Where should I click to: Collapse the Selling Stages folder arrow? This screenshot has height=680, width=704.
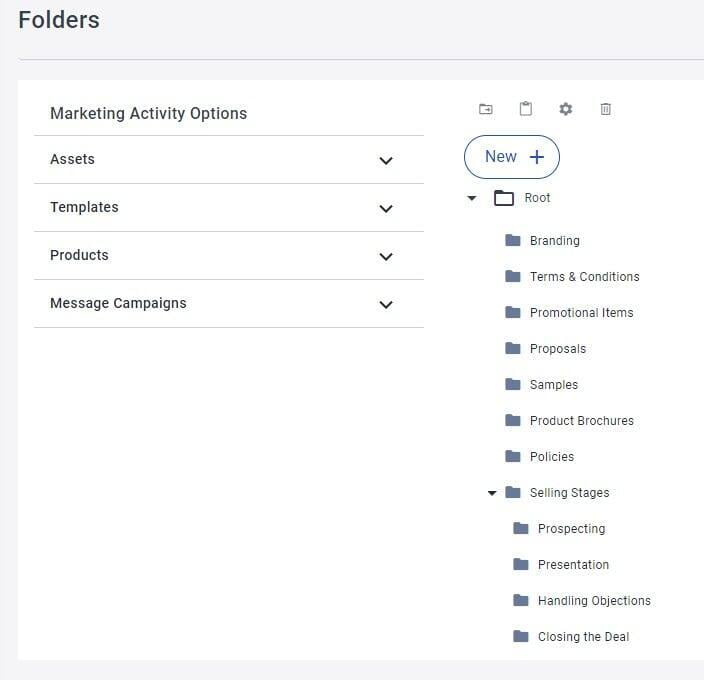point(492,493)
